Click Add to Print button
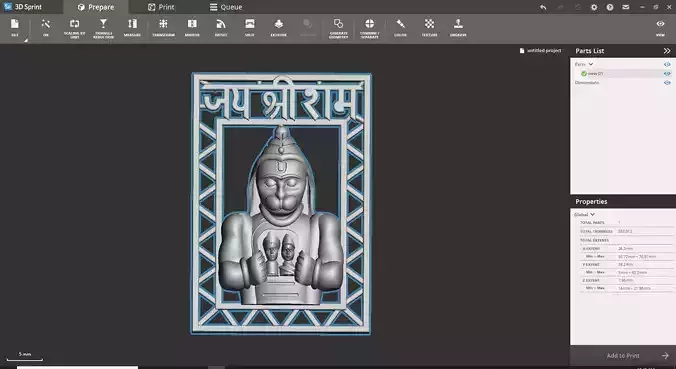Screen dimensions: 676x369 (623, 356)
